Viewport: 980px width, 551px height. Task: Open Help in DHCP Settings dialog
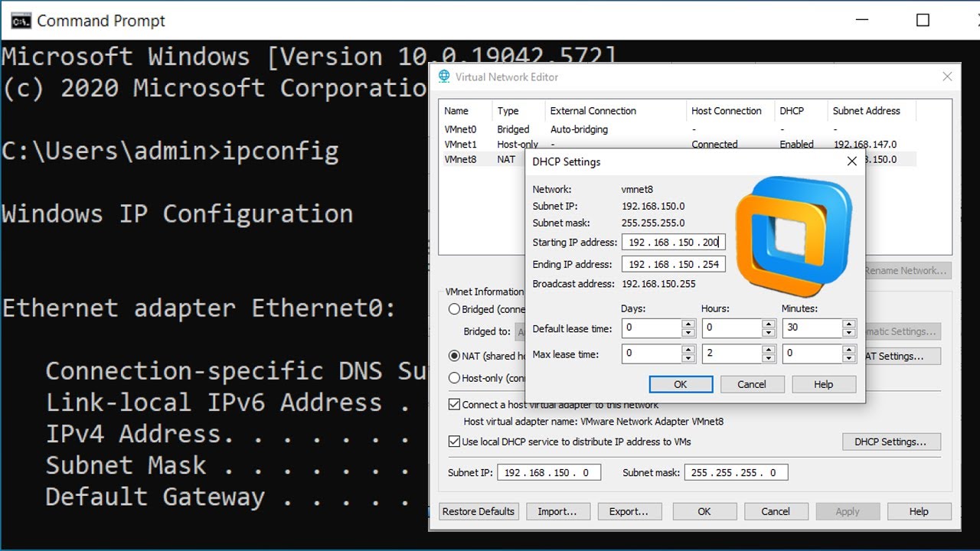coord(824,384)
